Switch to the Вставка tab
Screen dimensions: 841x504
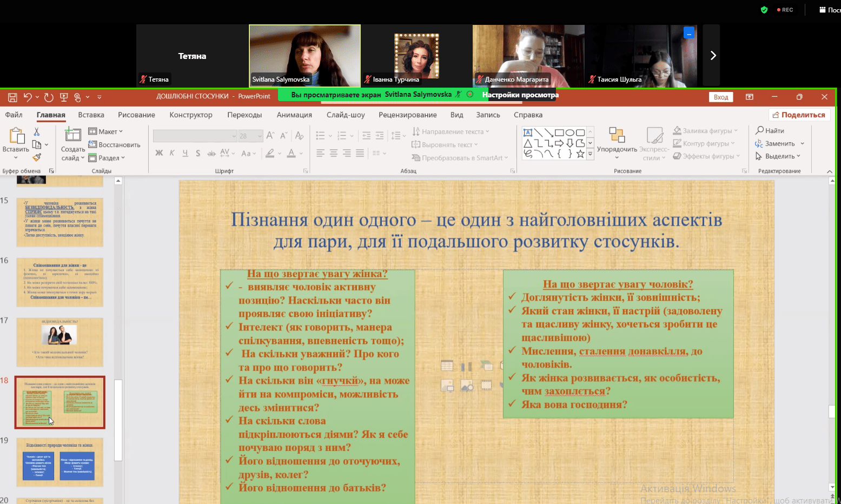pos(91,115)
